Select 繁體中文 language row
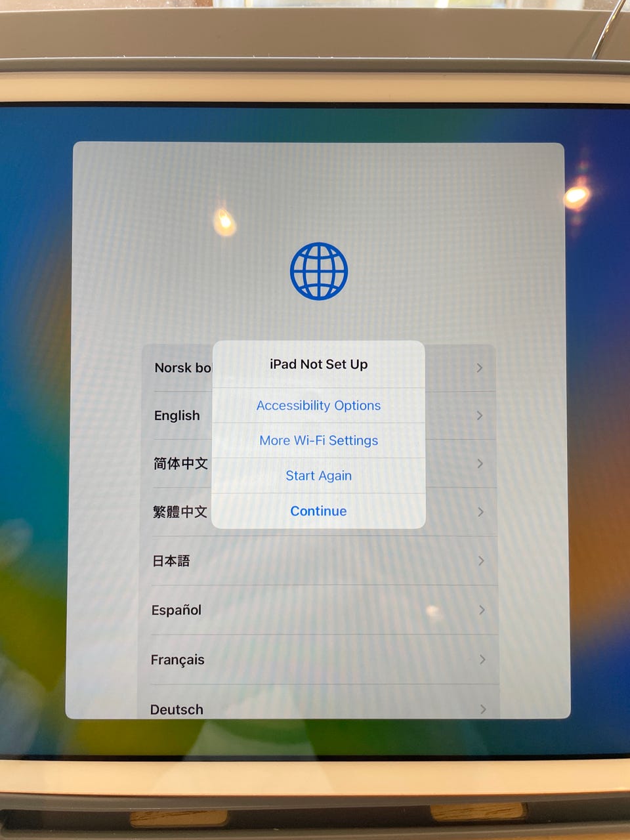 [x=318, y=512]
